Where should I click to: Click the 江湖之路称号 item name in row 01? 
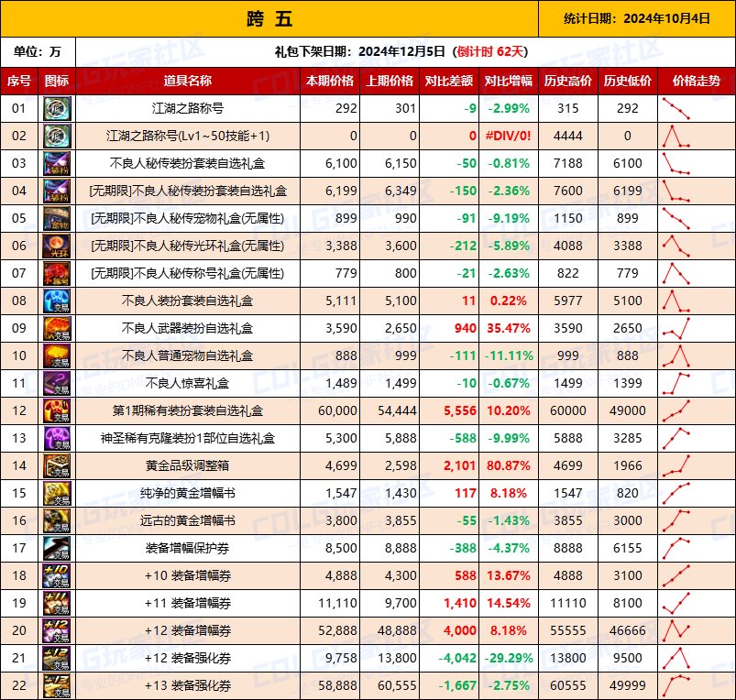pos(188,108)
